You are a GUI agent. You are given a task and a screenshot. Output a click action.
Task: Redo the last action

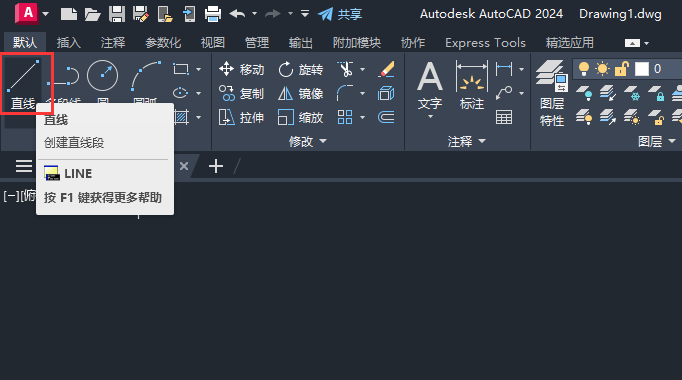click(273, 14)
